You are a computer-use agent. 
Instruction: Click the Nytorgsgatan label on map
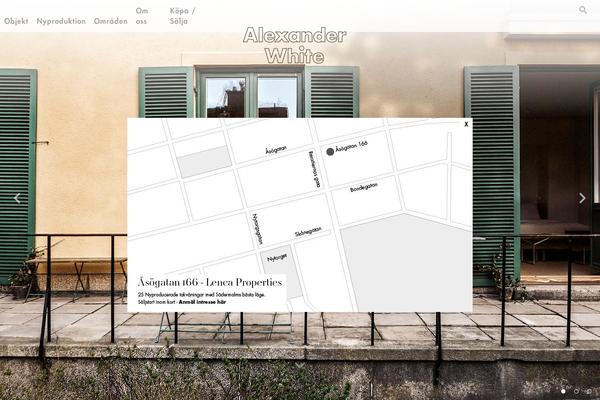click(258, 229)
